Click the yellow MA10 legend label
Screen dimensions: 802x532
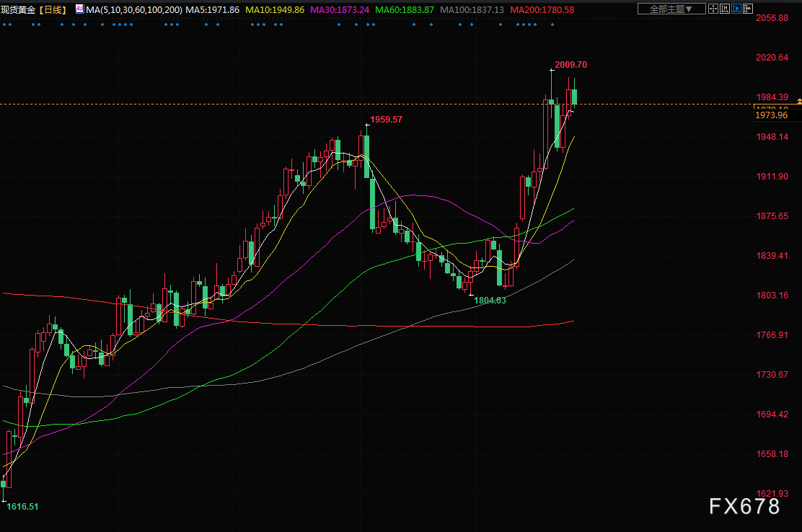(x=275, y=10)
